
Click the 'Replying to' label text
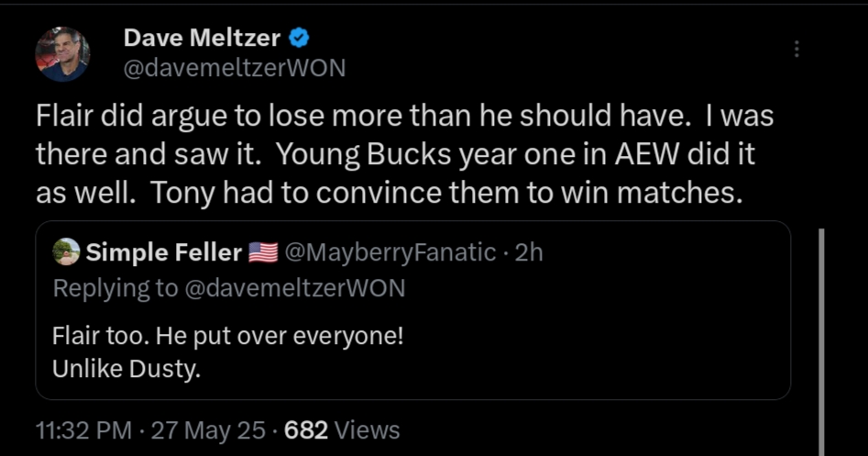tap(115, 287)
